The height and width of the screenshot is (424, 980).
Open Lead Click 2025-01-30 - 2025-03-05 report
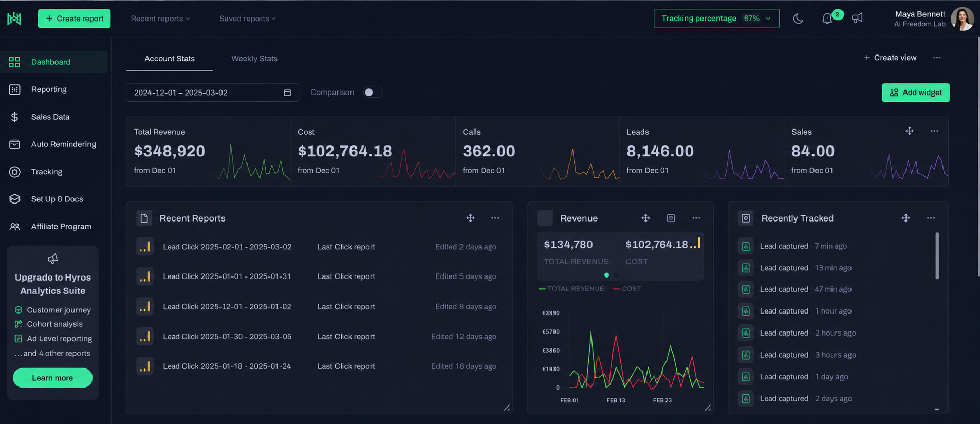[x=227, y=337]
